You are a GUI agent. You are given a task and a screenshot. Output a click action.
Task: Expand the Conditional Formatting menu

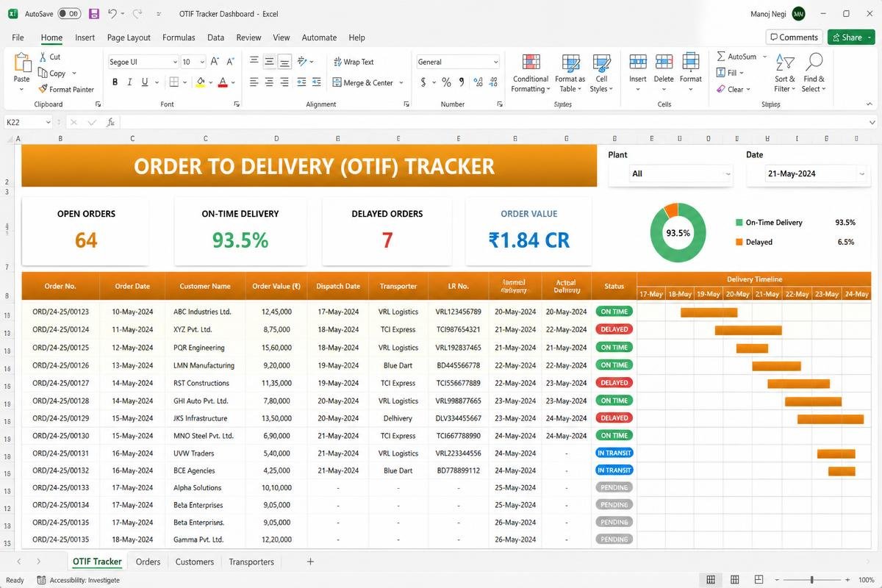pos(531,73)
